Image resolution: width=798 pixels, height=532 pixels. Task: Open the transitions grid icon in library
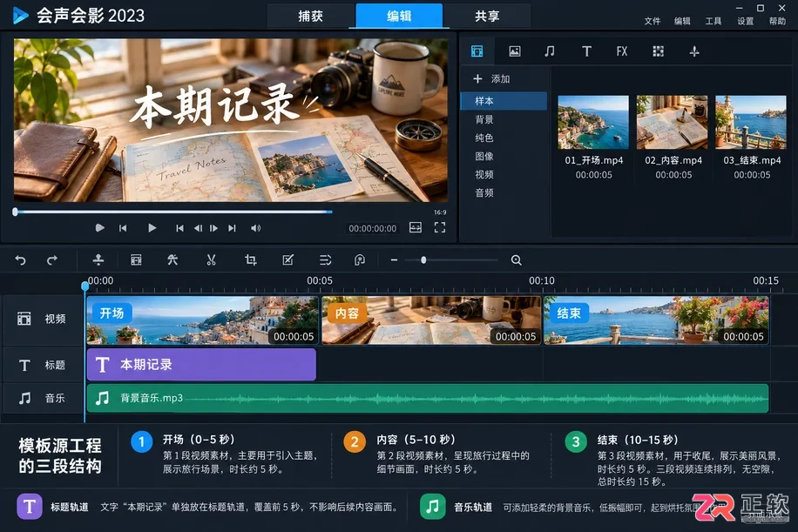coord(658,51)
